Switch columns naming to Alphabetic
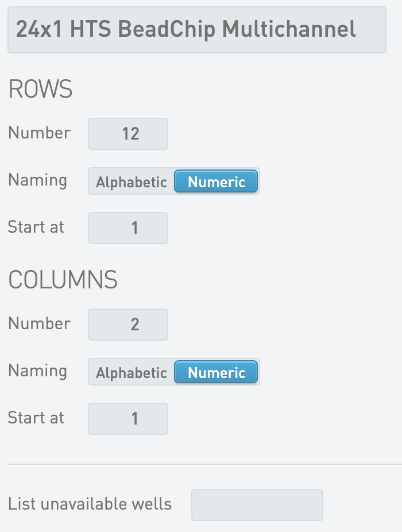This screenshot has width=402, height=532. tap(132, 373)
